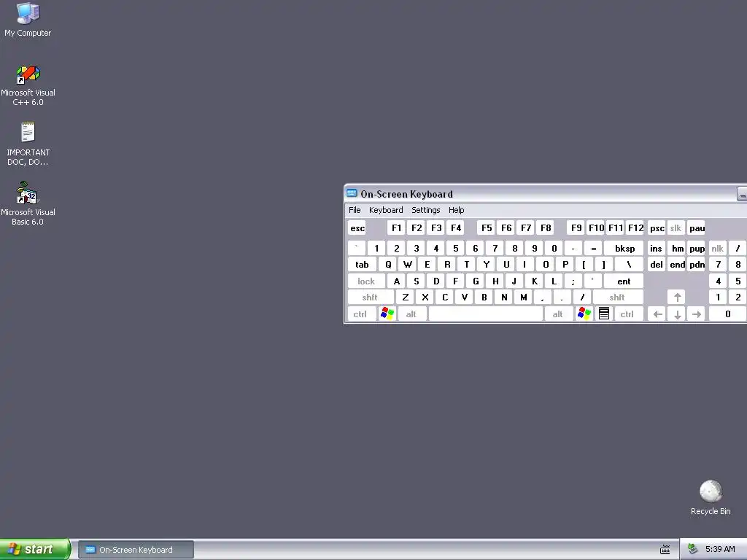Viewport: 747px width, 560px height.
Task: Click the F5 key
Action: click(487, 227)
